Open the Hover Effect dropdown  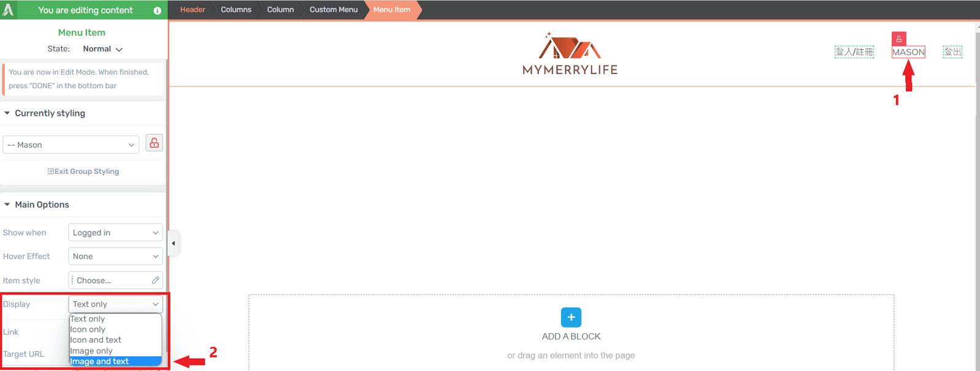[x=115, y=257]
